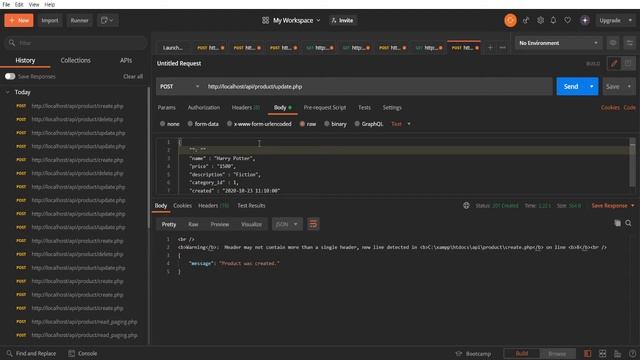Open Find and Replace in the status bar
Image resolution: width=640 pixels, height=360 pixels.
pyautogui.click(x=31, y=353)
